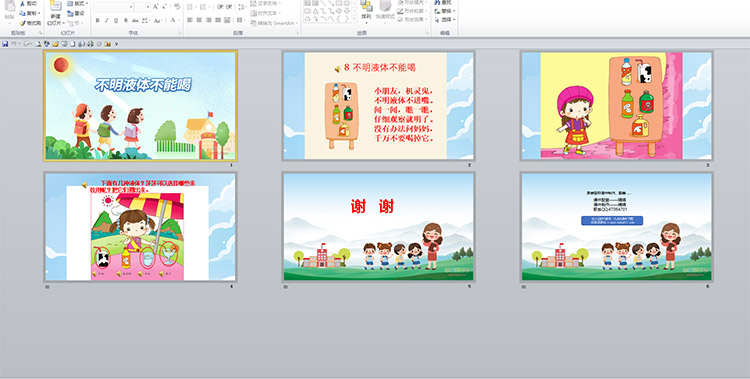Save presentation from Quick Access Toolbar

(5, 44)
